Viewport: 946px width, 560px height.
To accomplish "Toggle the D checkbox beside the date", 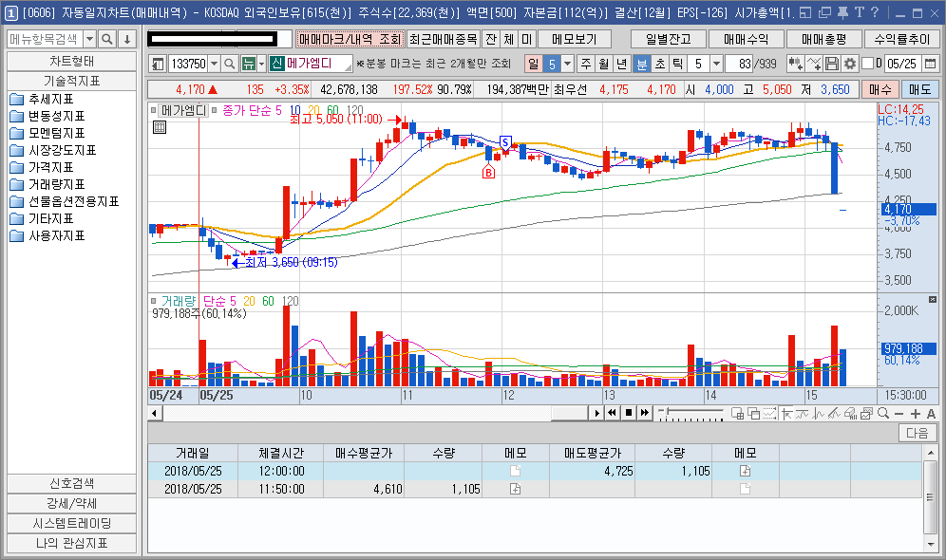I will coord(867,64).
